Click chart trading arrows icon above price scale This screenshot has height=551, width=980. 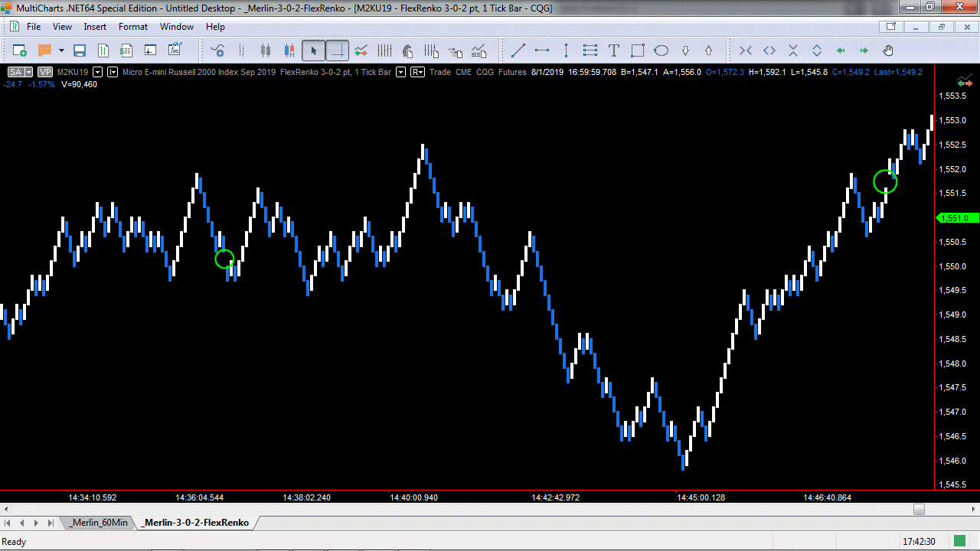point(964,81)
